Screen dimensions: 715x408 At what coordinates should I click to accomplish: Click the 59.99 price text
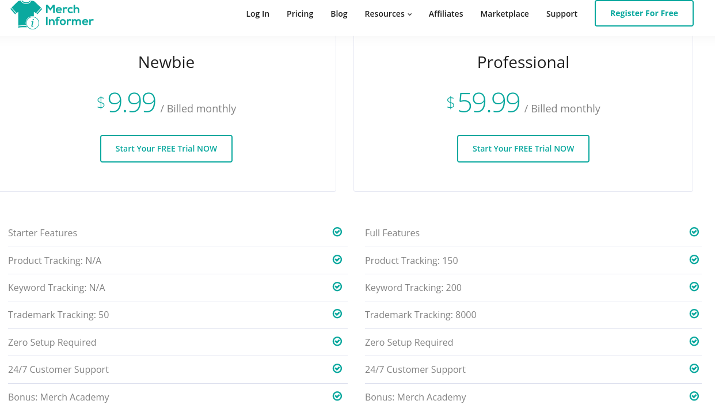pyautogui.click(x=488, y=103)
